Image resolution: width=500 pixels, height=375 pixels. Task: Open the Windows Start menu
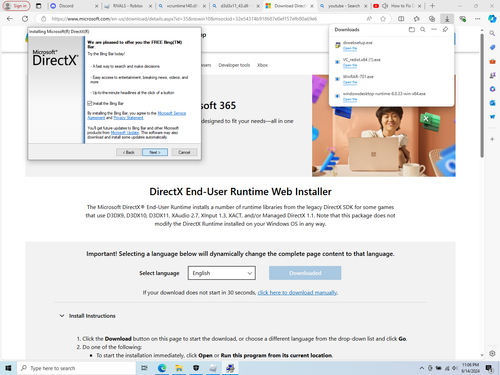click(8, 368)
